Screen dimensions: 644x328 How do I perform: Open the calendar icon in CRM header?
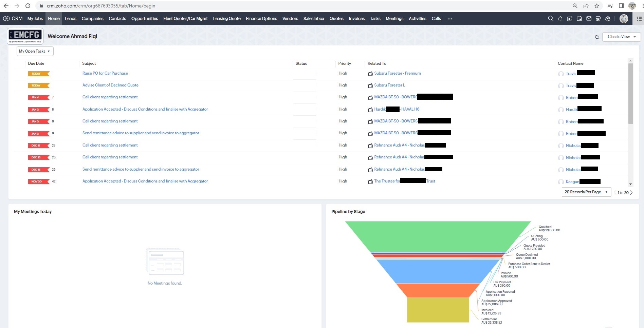[x=579, y=19]
